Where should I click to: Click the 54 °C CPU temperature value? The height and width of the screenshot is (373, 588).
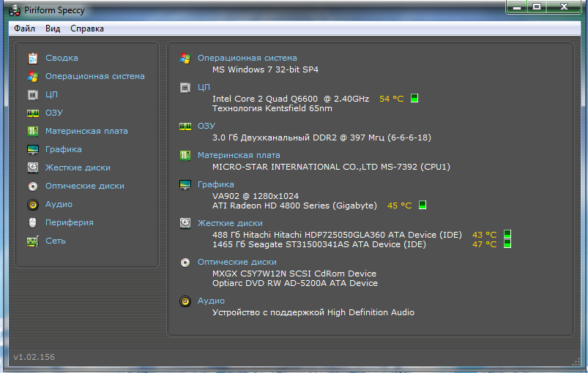[x=392, y=99]
